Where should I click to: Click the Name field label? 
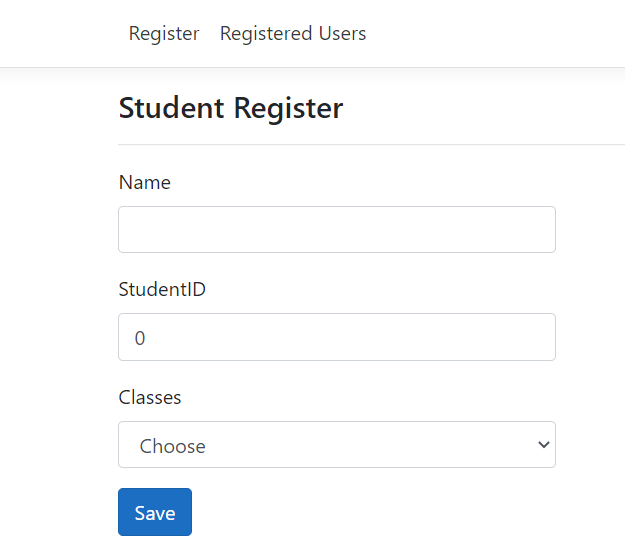pyautogui.click(x=145, y=183)
